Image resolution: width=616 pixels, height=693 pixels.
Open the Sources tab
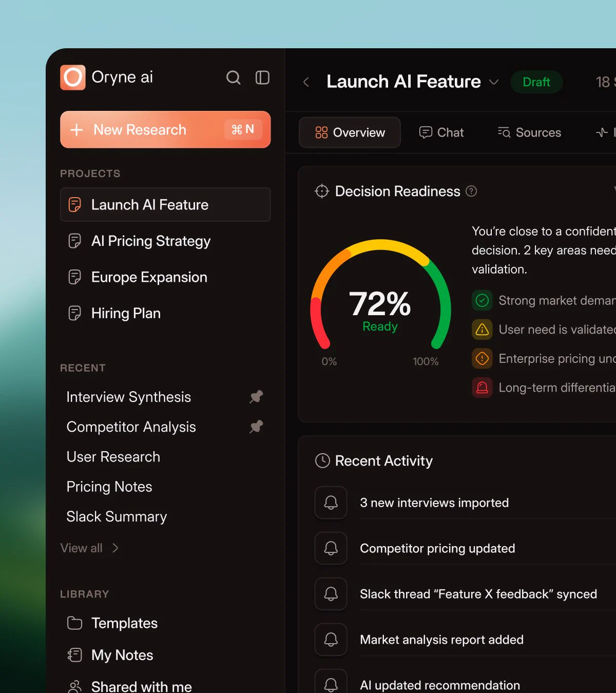click(x=529, y=132)
